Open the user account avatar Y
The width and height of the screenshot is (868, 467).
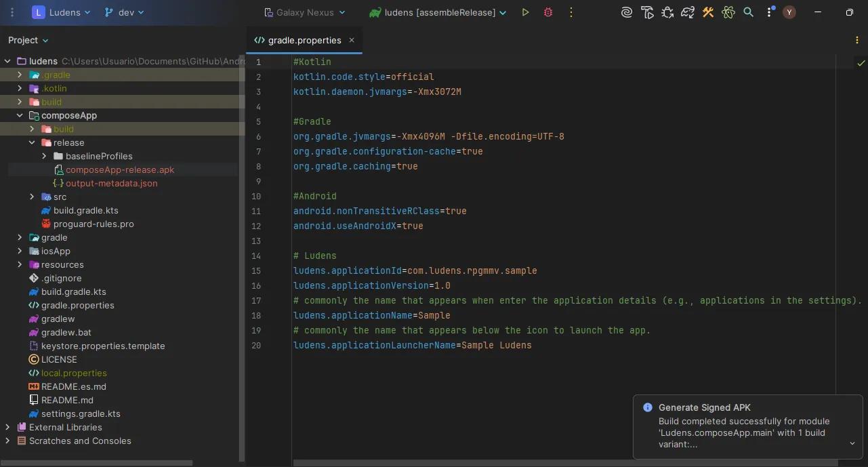coord(789,12)
